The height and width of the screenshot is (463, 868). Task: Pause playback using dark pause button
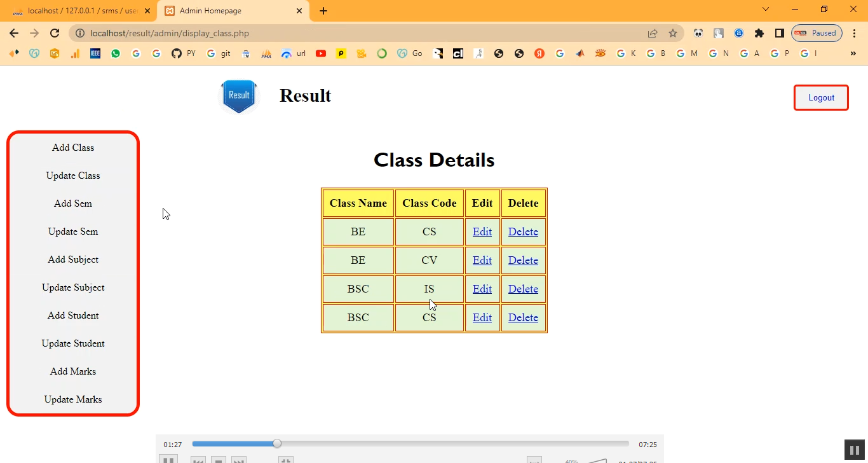click(x=852, y=450)
